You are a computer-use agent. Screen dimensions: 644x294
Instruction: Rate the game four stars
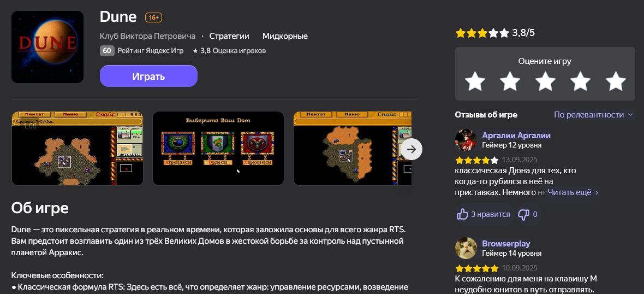click(580, 81)
